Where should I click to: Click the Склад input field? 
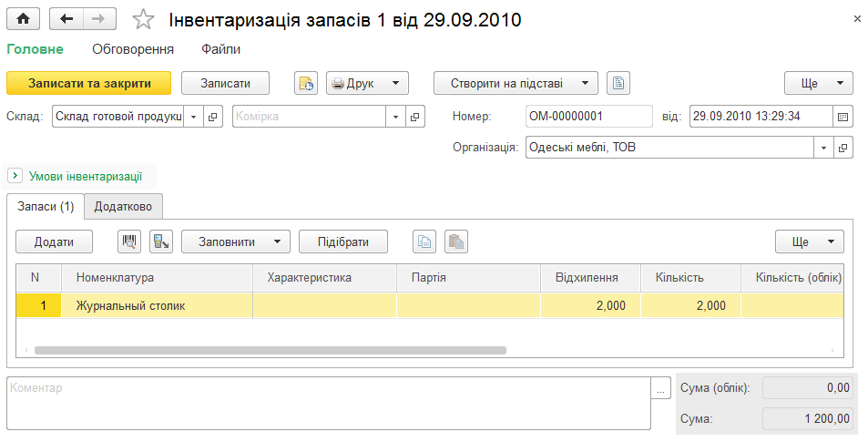click(117, 117)
